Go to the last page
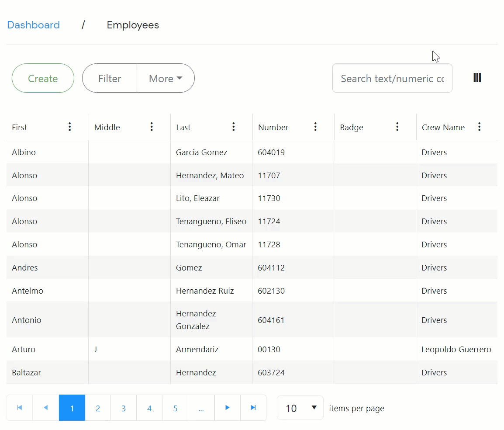This screenshot has height=430, width=504. [x=253, y=408]
